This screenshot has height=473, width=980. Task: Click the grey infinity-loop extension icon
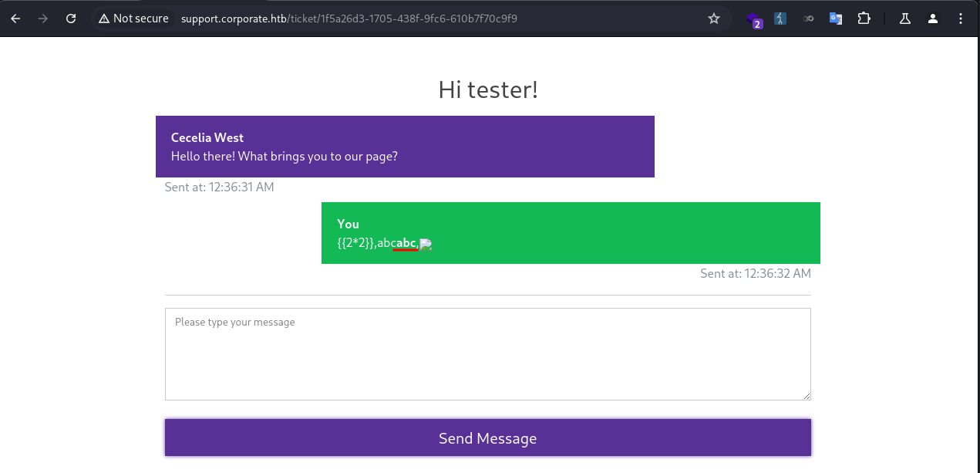coord(808,19)
